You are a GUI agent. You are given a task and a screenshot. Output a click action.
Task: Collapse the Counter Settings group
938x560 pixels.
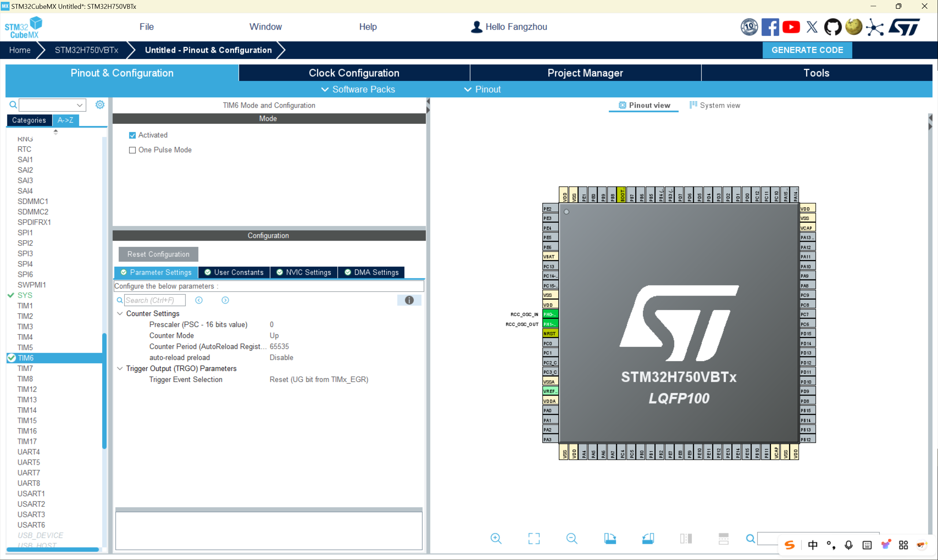click(120, 314)
